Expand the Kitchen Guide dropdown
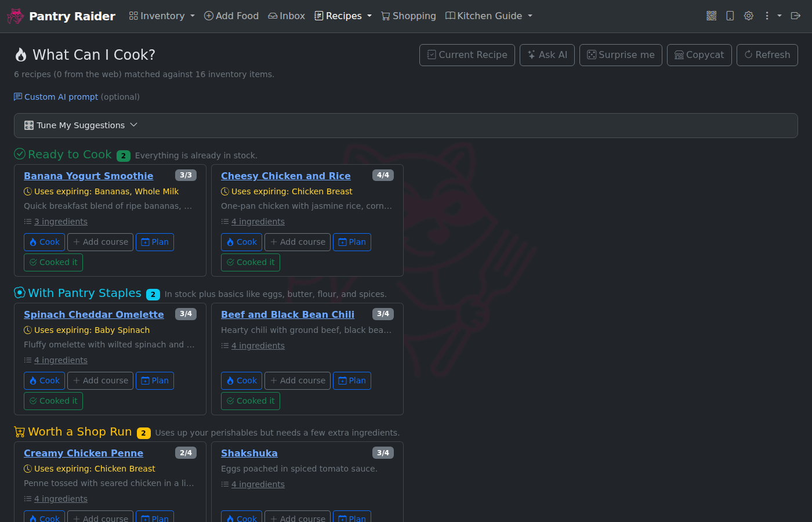Screen dimensions: 812x522 [x=489, y=16]
